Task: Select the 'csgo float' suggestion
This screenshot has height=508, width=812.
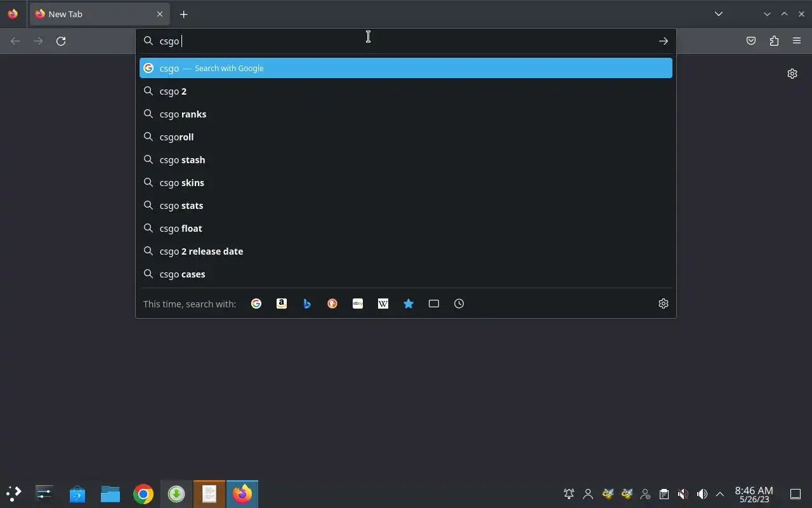Action: pos(406,228)
